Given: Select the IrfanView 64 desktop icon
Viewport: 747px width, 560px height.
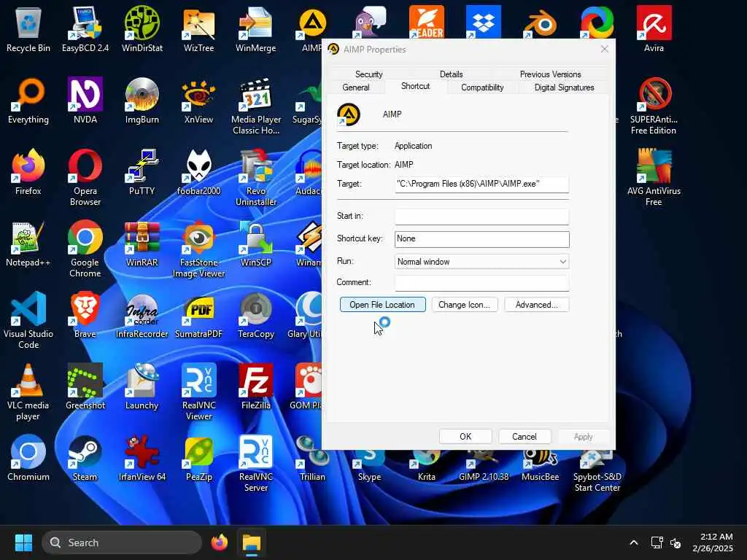Looking at the screenshot, I should click(142, 458).
